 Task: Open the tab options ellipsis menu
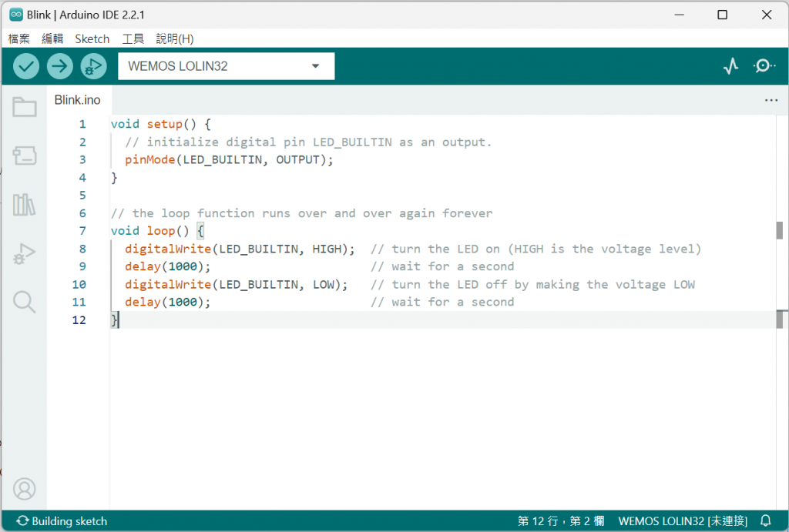771,100
